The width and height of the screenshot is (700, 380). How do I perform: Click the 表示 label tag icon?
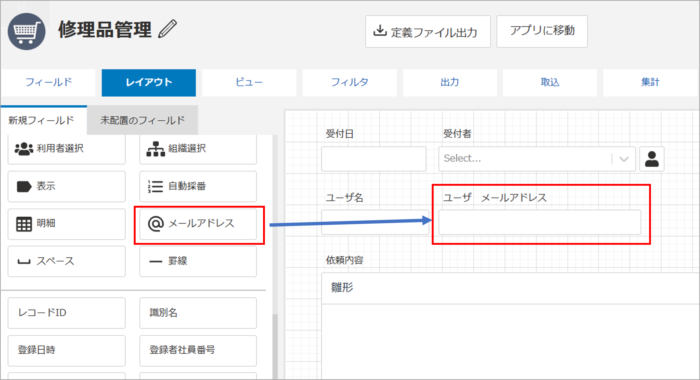click(24, 186)
